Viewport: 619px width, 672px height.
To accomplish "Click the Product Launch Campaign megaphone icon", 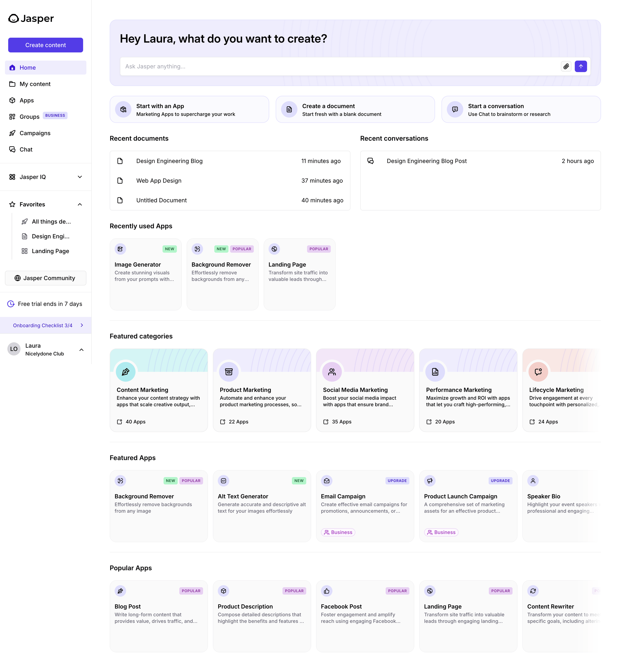I will click(430, 481).
